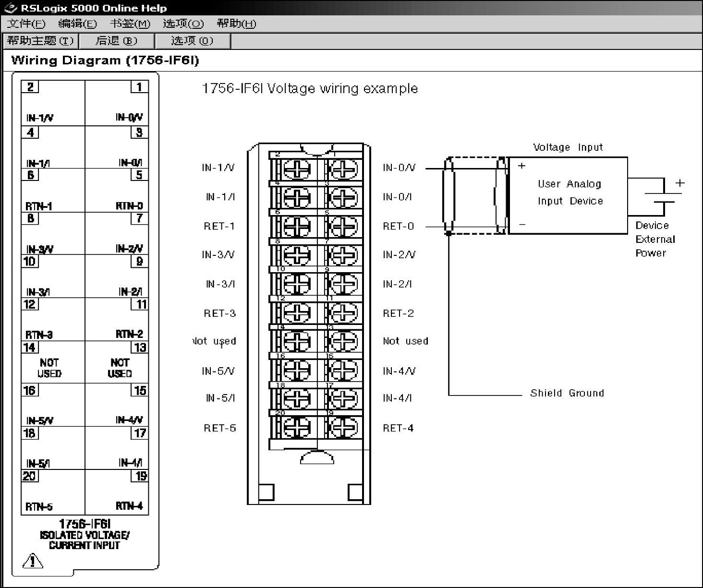The image size is (703, 588).
Task: Click the 帮助主题(T) button
Action: coord(41,41)
